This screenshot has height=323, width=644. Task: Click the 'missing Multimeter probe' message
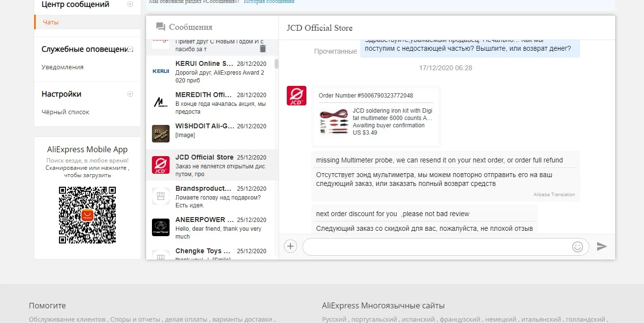click(x=439, y=160)
